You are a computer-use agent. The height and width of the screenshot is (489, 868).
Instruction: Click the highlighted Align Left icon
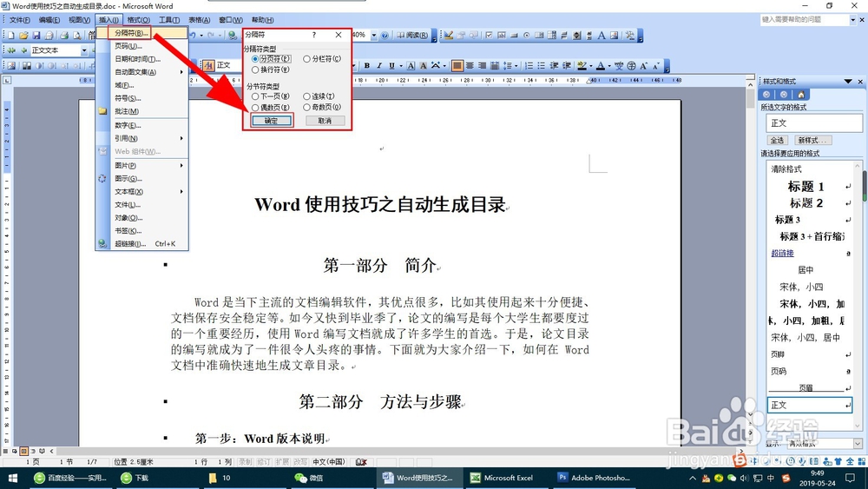pyautogui.click(x=457, y=65)
